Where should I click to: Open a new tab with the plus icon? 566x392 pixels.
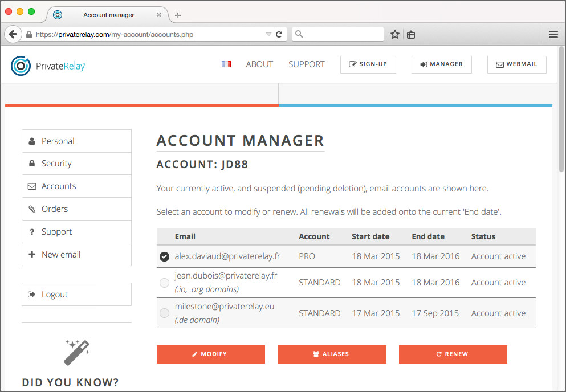(178, 15)
